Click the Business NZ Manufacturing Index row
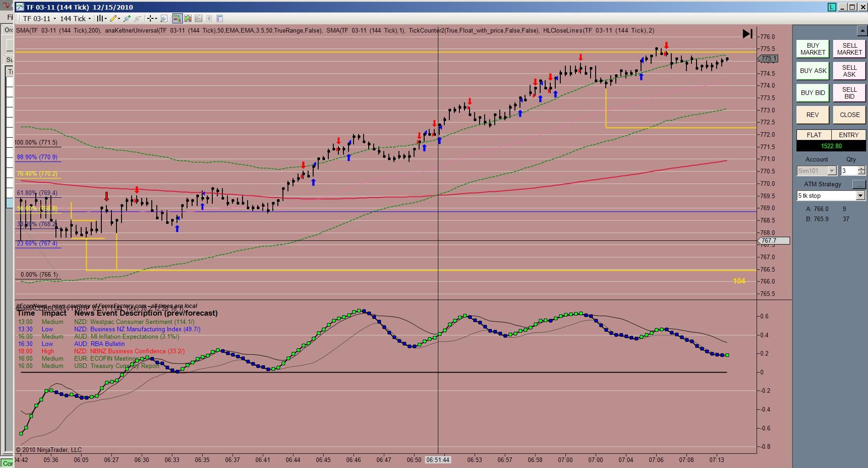 (109, 329)
